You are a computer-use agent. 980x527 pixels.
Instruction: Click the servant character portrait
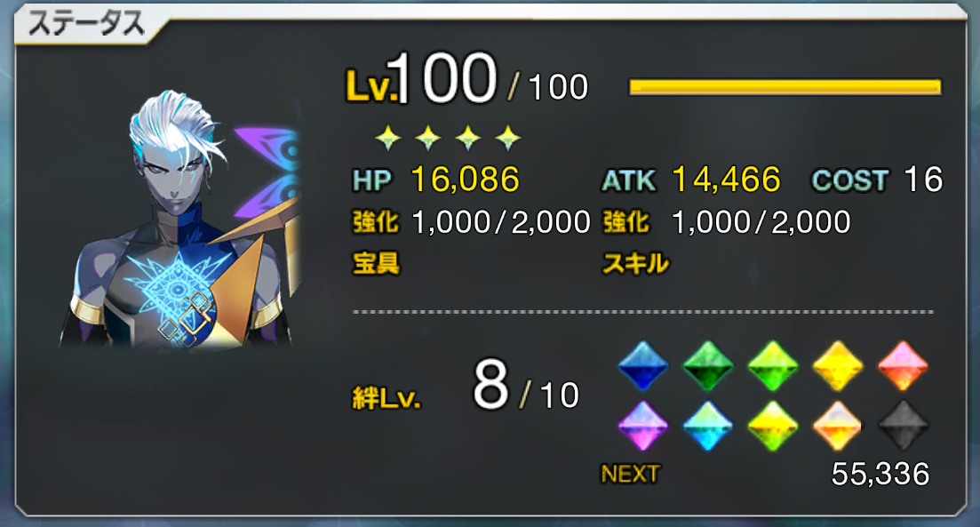click(181, 219)
